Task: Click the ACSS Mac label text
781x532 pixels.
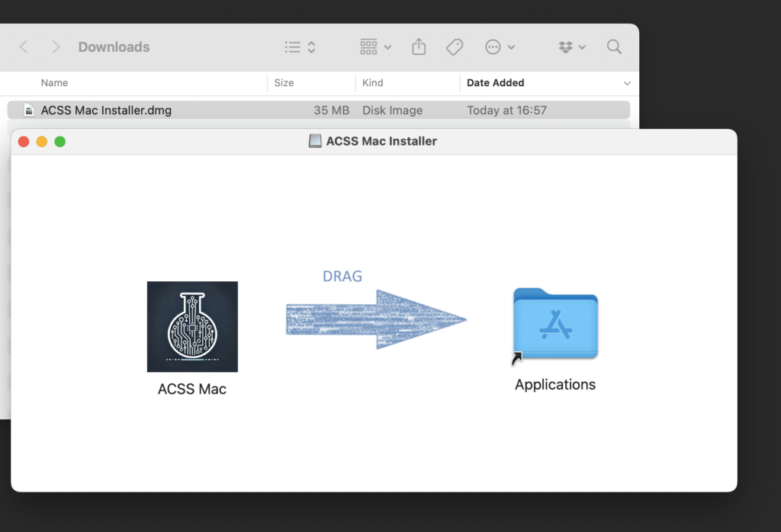Action: pos(191,389)
